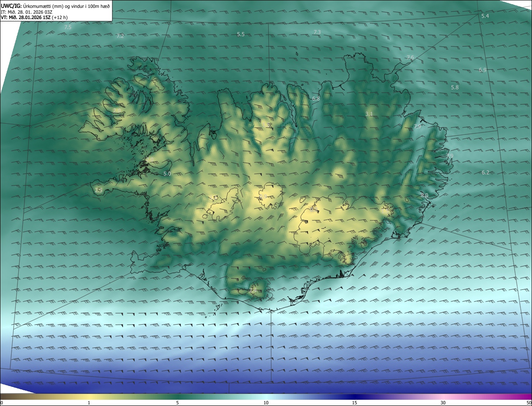The height and width of the screenshot is (406, 532).
Task: Click the 6.2 value offshore
Action: pyautogui.click(x=485, y=172)
